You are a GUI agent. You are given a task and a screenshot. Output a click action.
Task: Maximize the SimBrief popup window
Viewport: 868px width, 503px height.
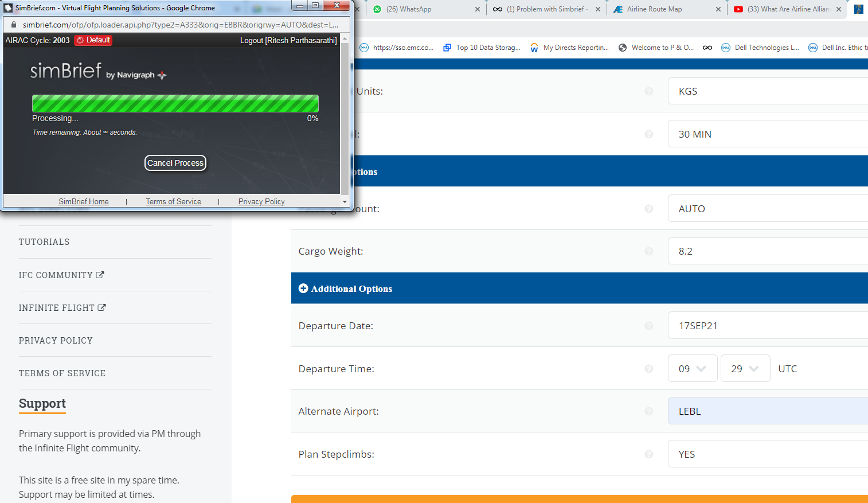(x=315, y=6)
